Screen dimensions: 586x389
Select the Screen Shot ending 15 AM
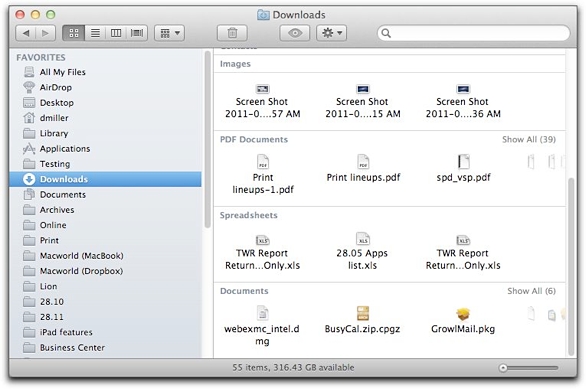point(363,101)
